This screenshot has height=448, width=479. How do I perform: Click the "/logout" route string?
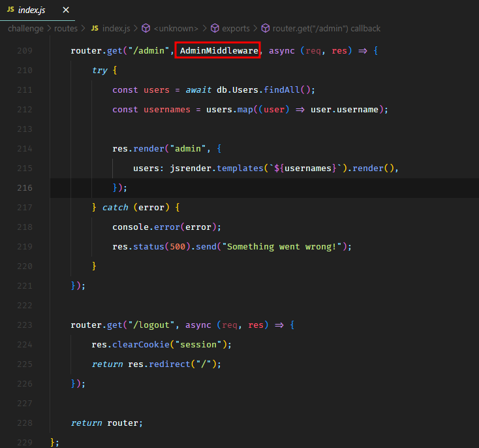[151, 325]
